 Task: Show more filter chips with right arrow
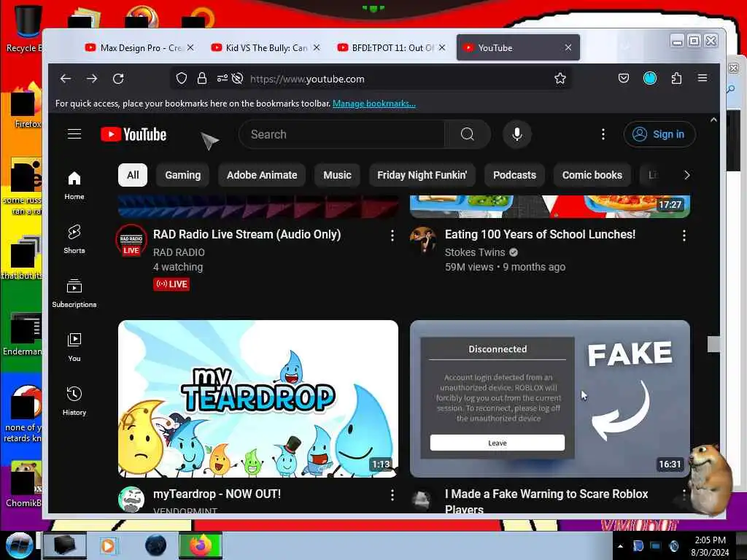[x=686, y=175]
